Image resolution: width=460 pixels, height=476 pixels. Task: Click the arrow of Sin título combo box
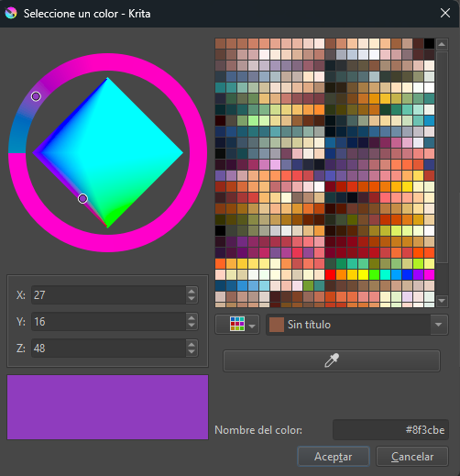(439, 325)
